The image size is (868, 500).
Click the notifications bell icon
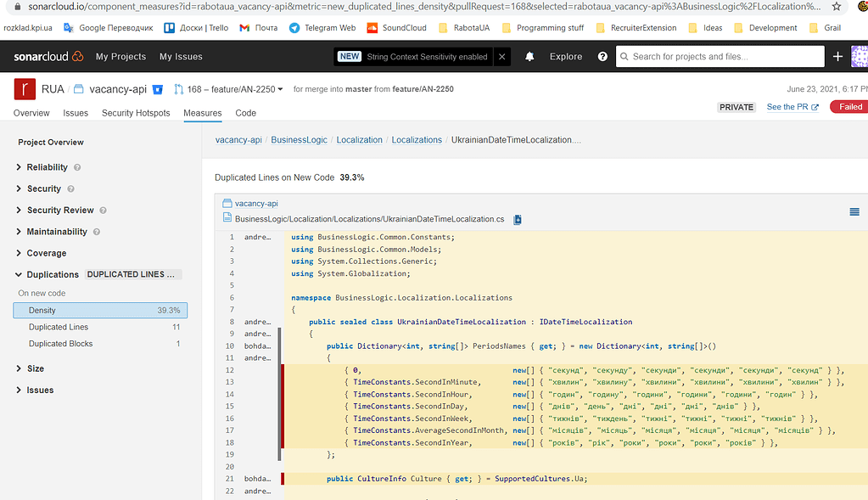pos(530,56)
